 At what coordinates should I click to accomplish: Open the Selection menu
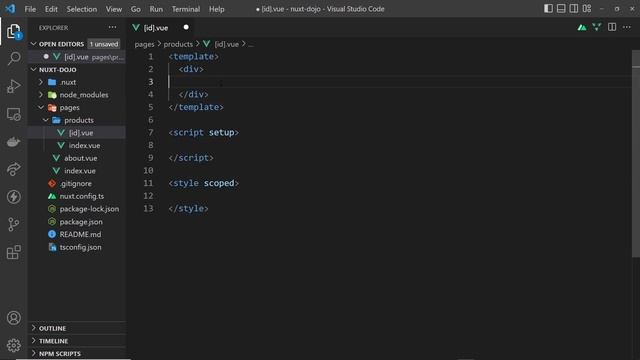coord(82,9)
